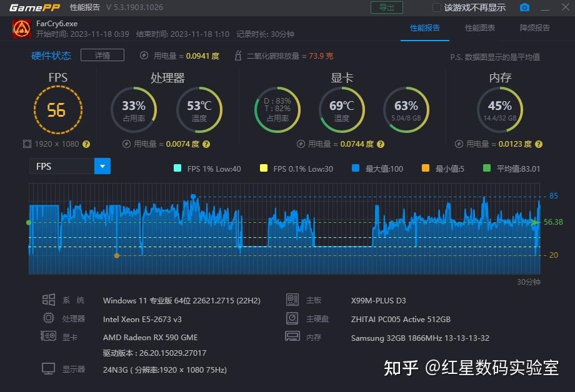
Task: Click the version V 5.3.1903.1026 text
Action: [x=134, y=7]
